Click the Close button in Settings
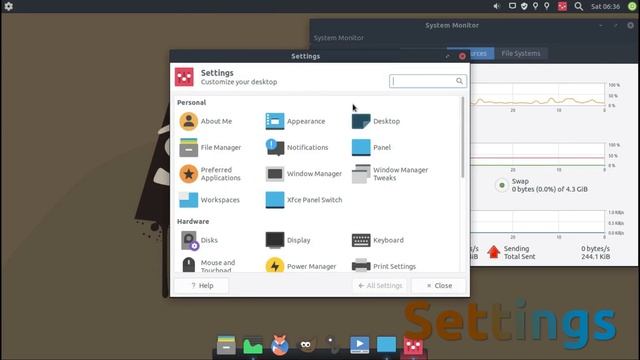640x360 pixels. (x=439, y=286)
